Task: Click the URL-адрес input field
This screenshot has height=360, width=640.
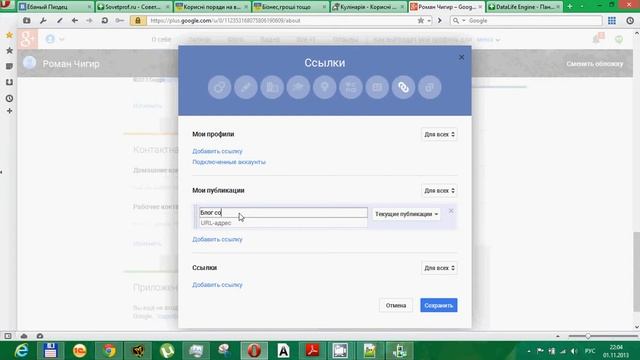Action: click(283, 223)
